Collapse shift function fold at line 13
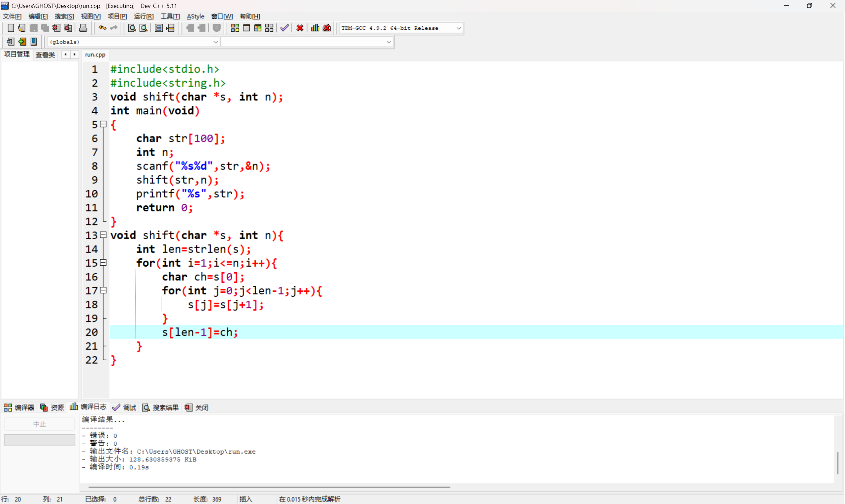This screenshot has width=845, height=504. click(x=103, y=235)
